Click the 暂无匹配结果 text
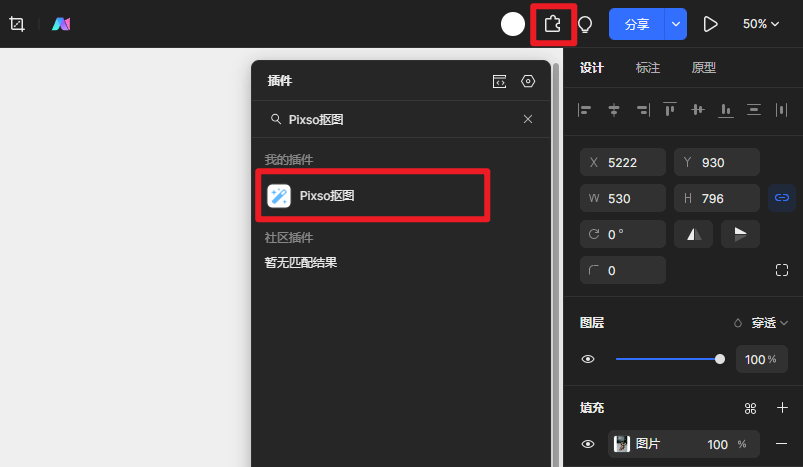This screenshot has width=803, height=467. click(x=301, y=263)
